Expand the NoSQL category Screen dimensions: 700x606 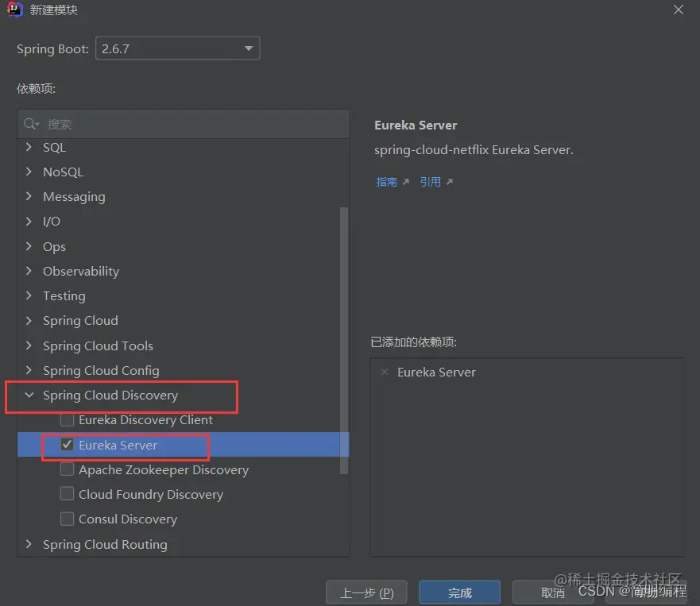point(29,172)
